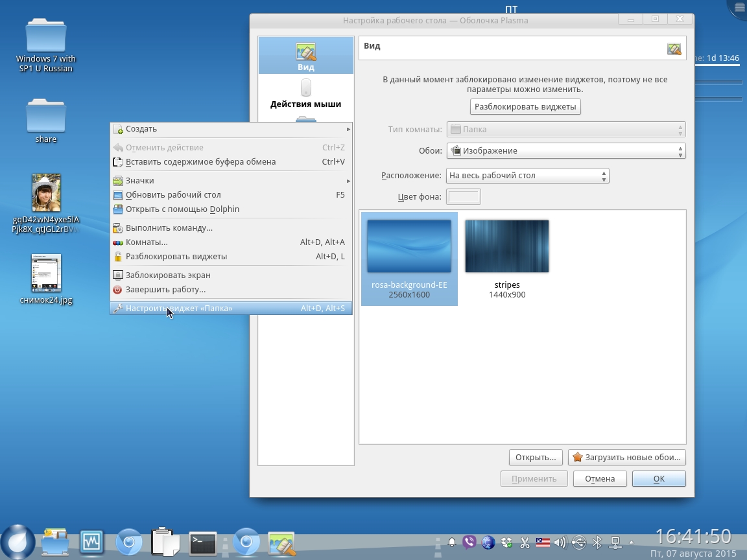
Task: Expand the Расположение combo box
Action: 527,176
